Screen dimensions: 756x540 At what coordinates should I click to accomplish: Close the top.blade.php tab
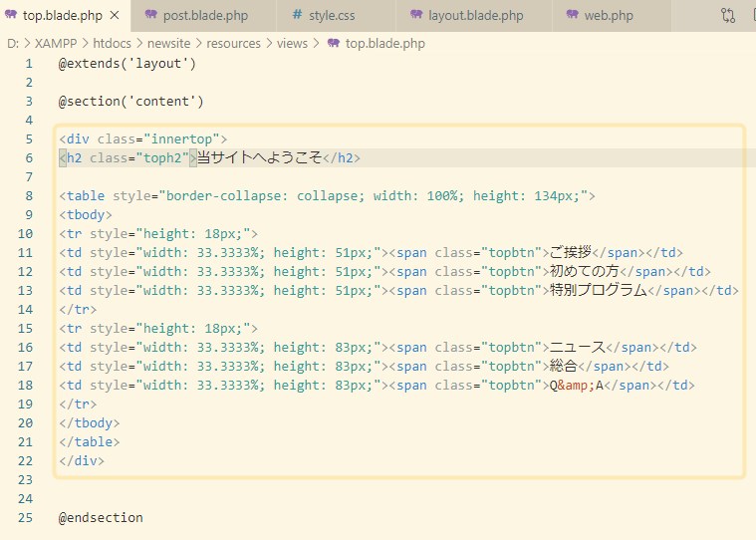click(x=114, y=16)
